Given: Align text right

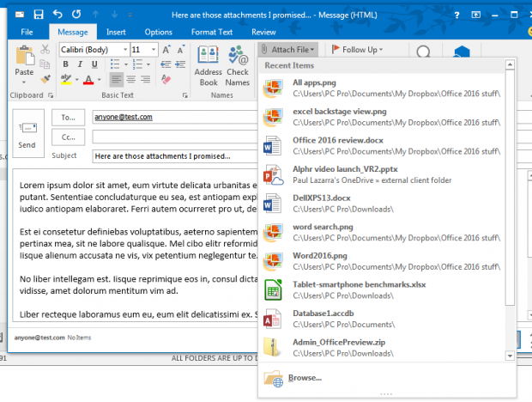Looking at the screenshot, I should 146,79.
